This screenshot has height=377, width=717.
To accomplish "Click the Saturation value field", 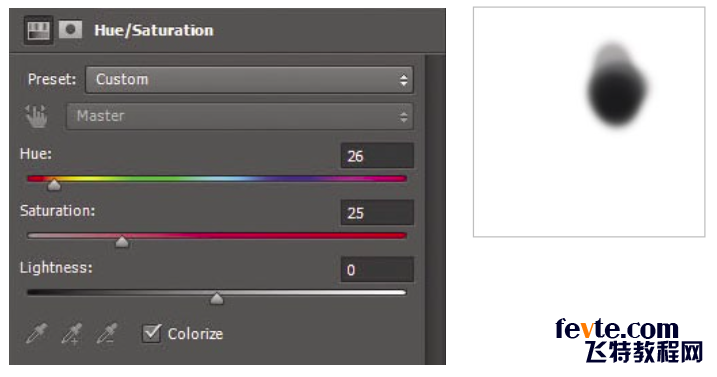I will click(x=377, y=212).
